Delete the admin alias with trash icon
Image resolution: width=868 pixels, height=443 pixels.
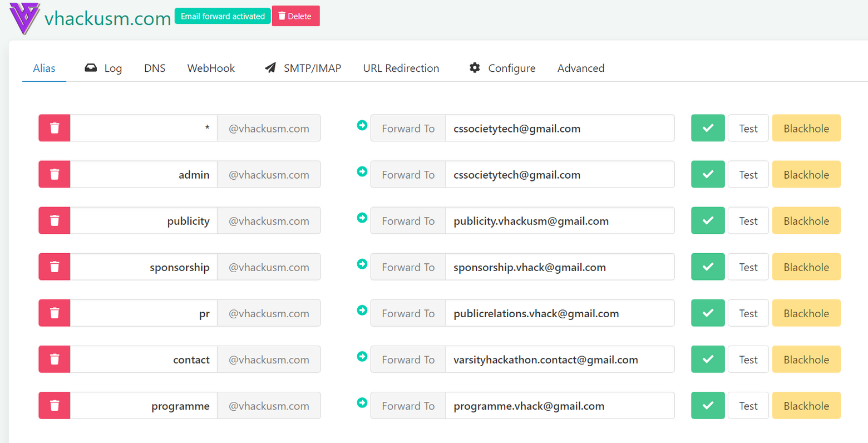click(55, 175)
